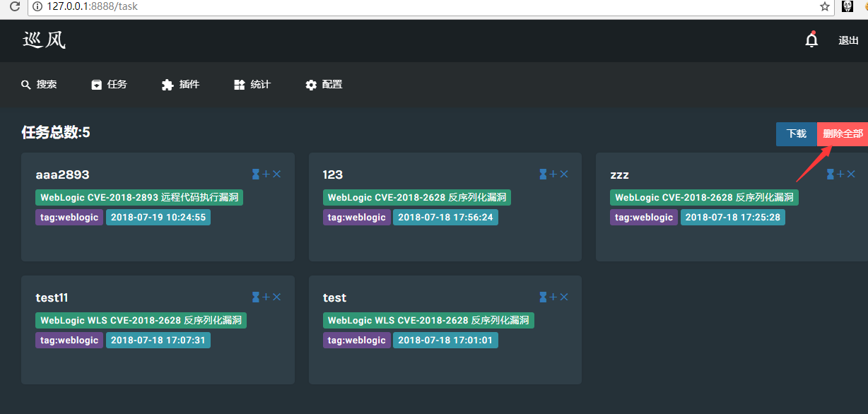Open the test11 task title
868x414 pixels.
coord(52,297)
